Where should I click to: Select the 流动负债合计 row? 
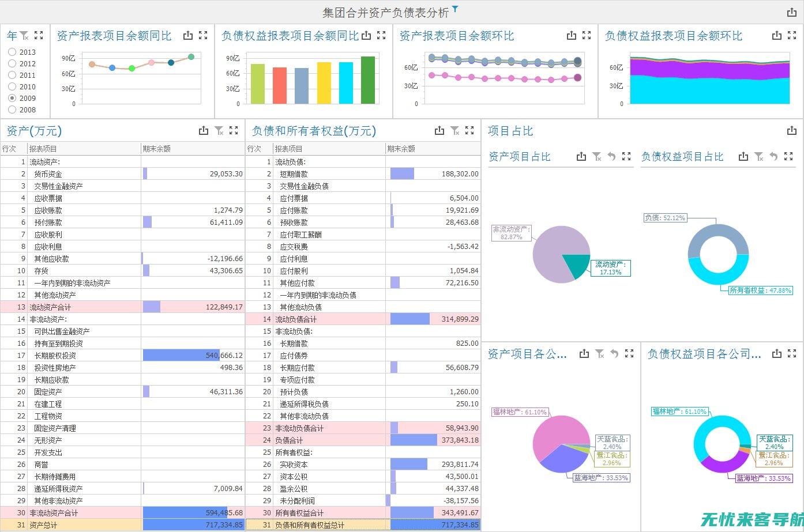(363, 319)
